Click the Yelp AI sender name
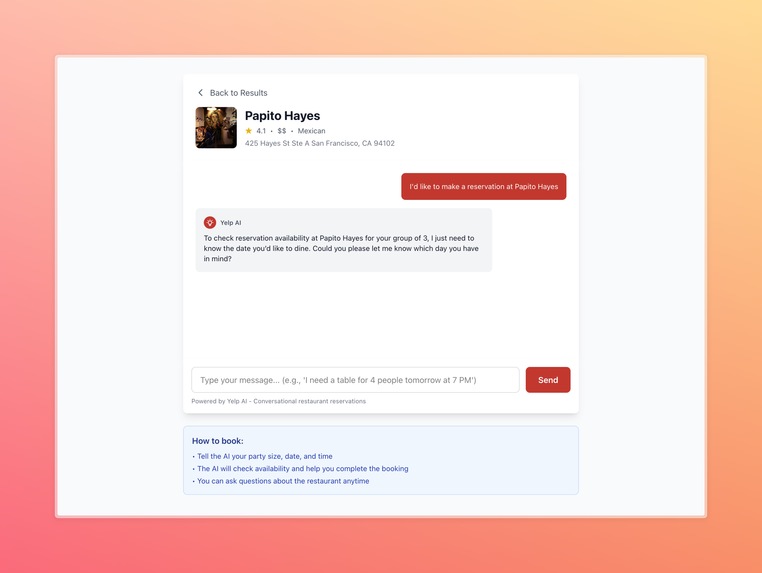 [x=231, y=223]
